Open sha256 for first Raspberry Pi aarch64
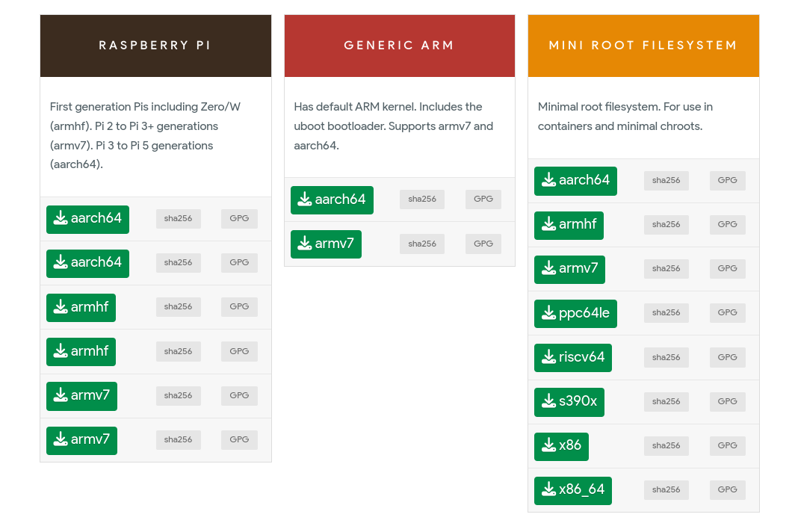The image size is (798, 532). (178, 219)
